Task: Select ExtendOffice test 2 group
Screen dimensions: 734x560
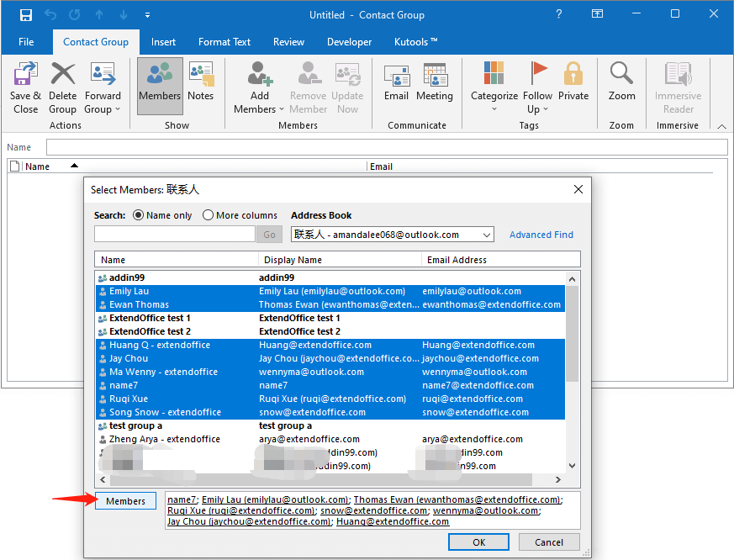Action: pos(330,331)
